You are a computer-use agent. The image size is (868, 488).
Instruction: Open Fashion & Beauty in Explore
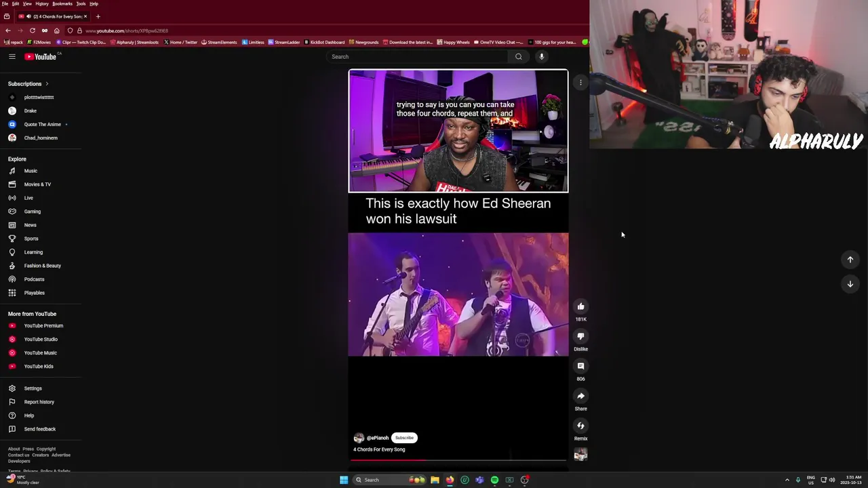tap(41, 266)
